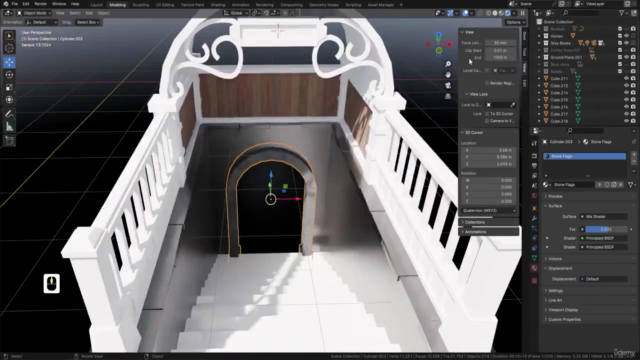Screen dimensions: 640x360
Task: Switch orthographic perspective grid icon
Action: click(448, 96)
